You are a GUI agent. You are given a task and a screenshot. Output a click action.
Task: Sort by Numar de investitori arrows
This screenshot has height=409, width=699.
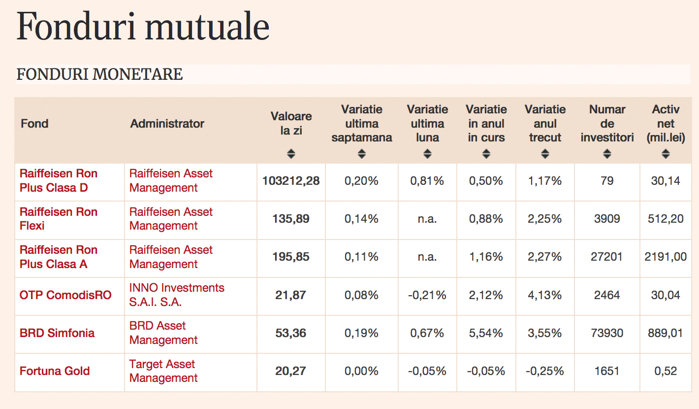point(605,154)
